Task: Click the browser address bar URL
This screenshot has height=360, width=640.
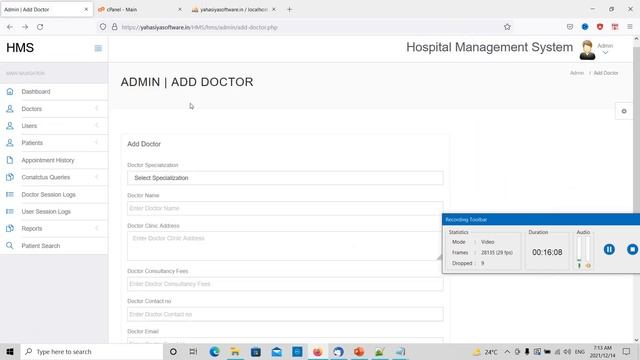Action: click(200, 27)
